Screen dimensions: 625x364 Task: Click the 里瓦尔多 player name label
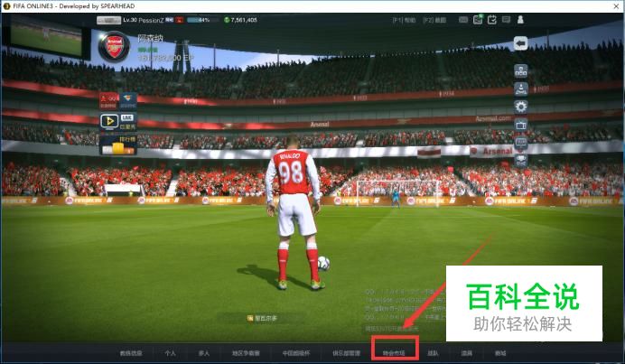(x=262, y=318)
